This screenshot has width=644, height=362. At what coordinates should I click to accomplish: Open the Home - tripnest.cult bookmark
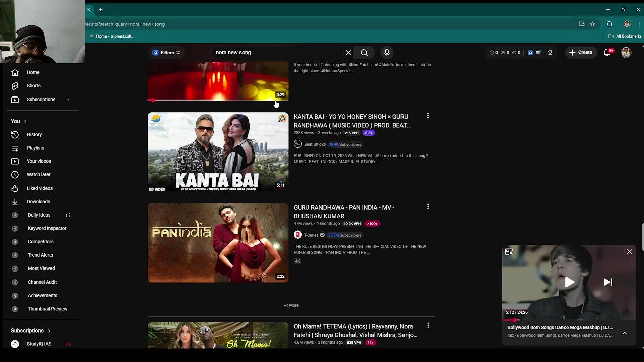point(112,36)
